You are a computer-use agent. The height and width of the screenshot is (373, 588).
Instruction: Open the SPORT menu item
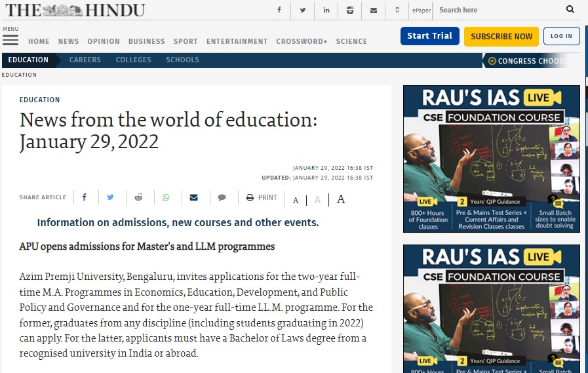[x=186, y=41]
